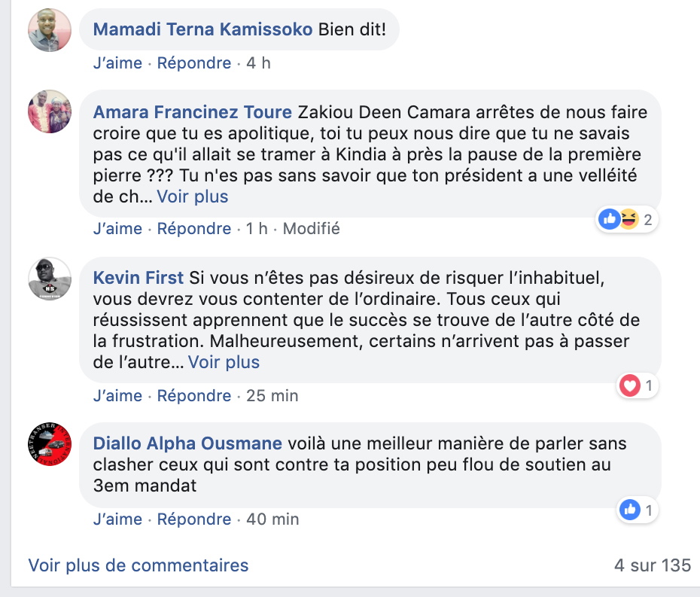Reply to Diallo Alpha Ousmane's comment
Image resolution: width=700 pixels, height=597 pixels.
point(194,519)
